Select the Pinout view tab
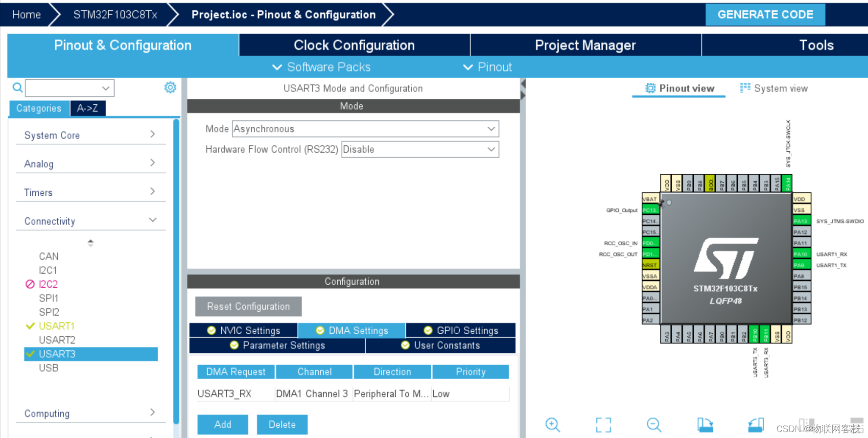Image resolution: width=868 pixels, height=438 pixels. (x=680, y=88)
